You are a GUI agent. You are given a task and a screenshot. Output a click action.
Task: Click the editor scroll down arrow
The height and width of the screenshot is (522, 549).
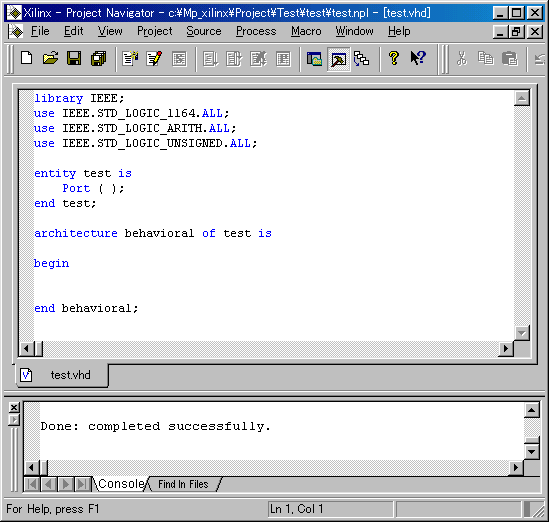pos(522,333)
